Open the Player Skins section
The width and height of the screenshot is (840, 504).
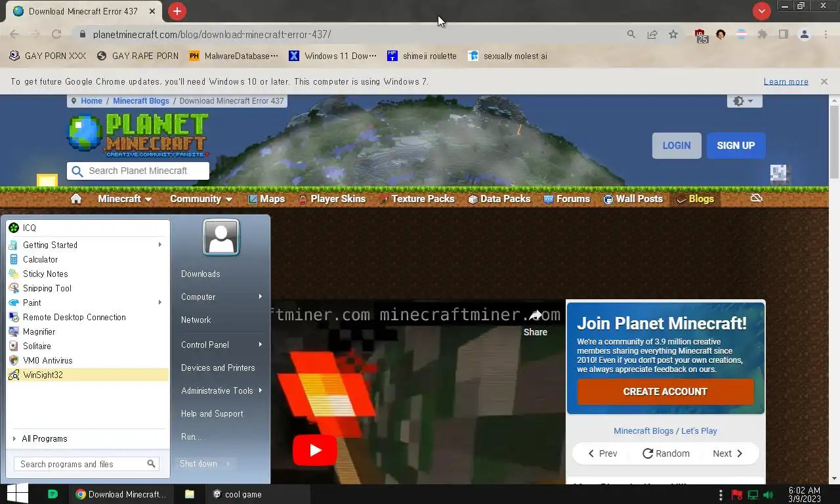click(331, 199)
